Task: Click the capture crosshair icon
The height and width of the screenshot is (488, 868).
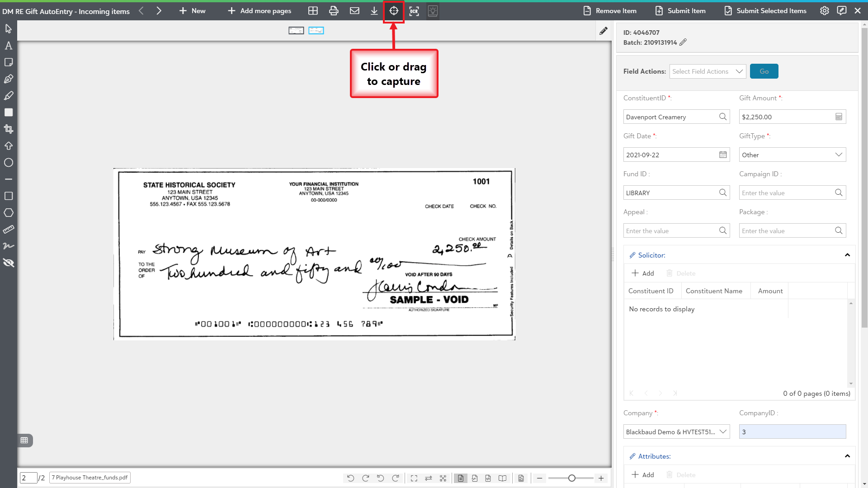Action: point(394,11)
